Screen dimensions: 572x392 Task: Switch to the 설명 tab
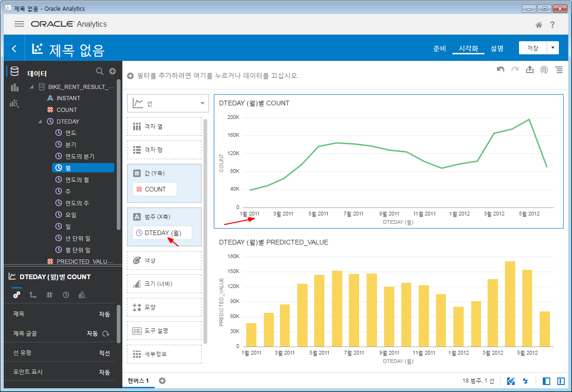pos(497,48)
